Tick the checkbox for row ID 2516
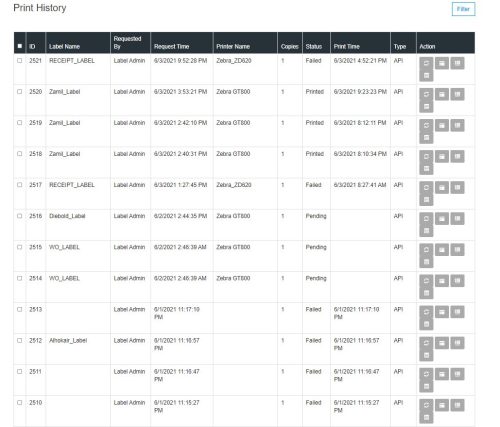This screenshot has width=500, height=427. [x=20, y=216]
